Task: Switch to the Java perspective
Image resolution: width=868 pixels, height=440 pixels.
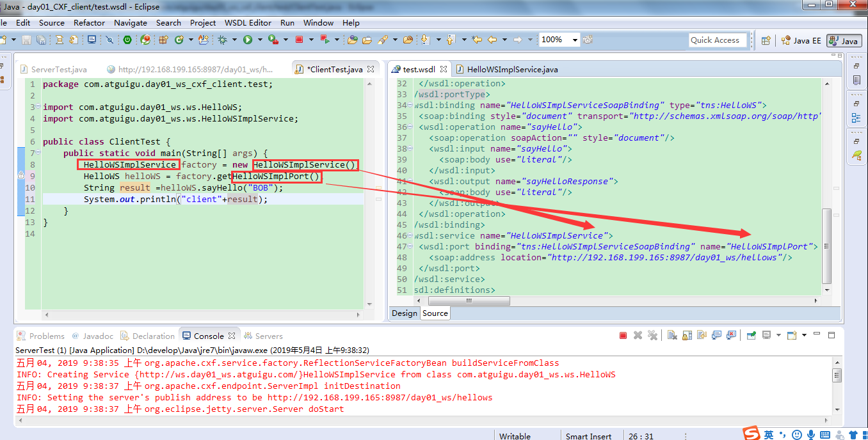Action: click(842, 40)
